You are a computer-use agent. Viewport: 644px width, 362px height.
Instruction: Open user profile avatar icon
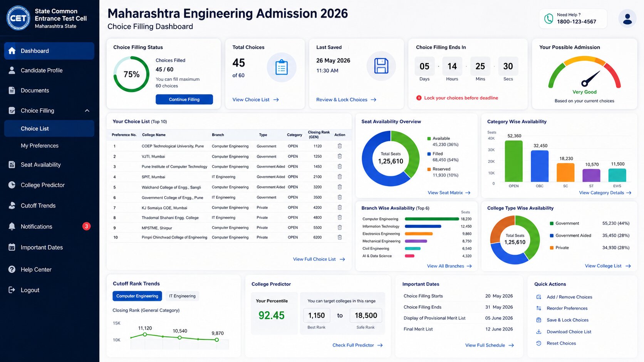coord(627,18)
